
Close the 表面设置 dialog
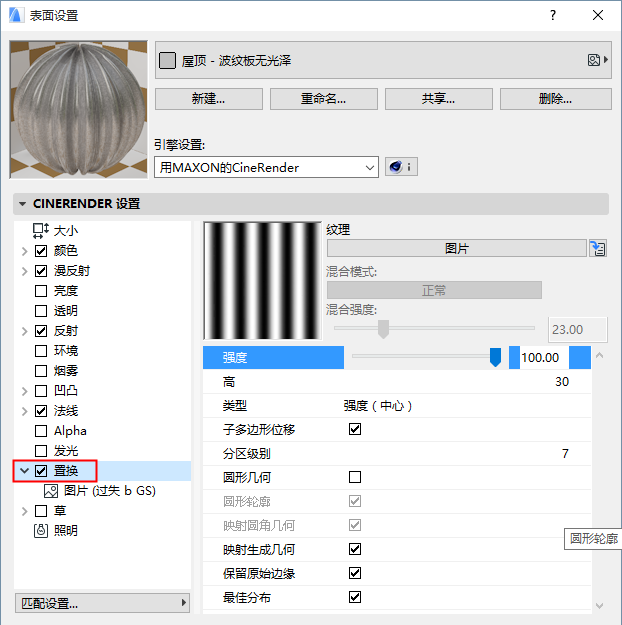(598, 15)
